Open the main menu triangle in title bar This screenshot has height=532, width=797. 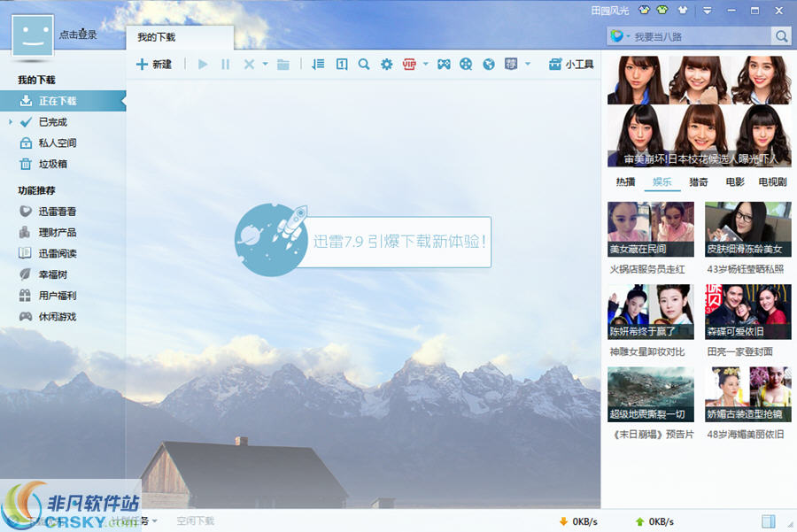coord(707,10)
